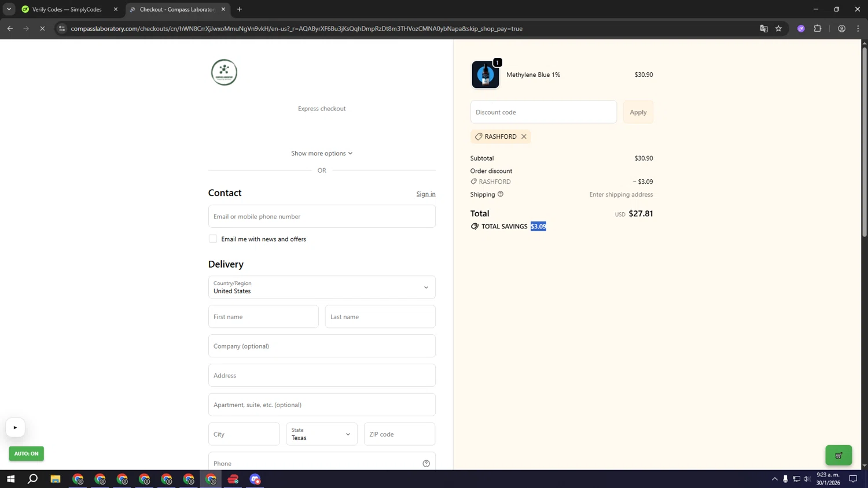Click the $27.81 total amount
868x488 pixels.
click(641, 213)
